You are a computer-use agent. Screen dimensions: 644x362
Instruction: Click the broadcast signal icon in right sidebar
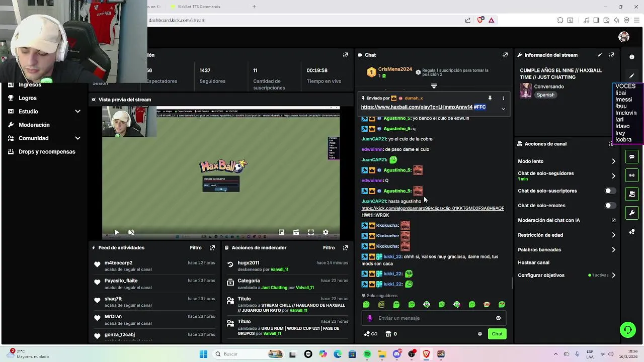click(x=632, y=175)
